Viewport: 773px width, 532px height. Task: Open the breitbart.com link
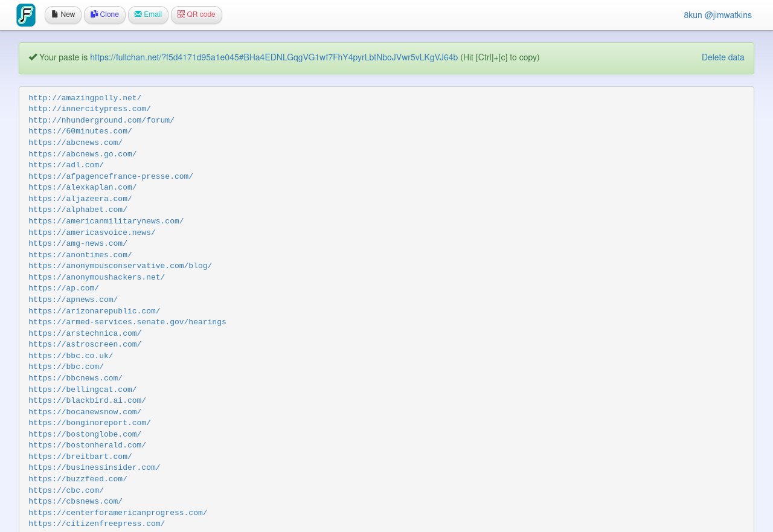(80, 457)
